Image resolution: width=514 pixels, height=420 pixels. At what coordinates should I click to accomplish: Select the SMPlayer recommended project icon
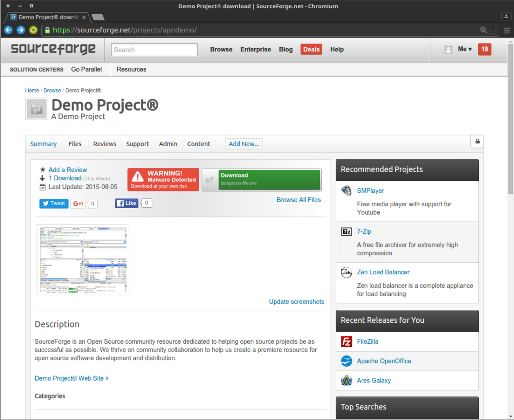click(346, 191)
